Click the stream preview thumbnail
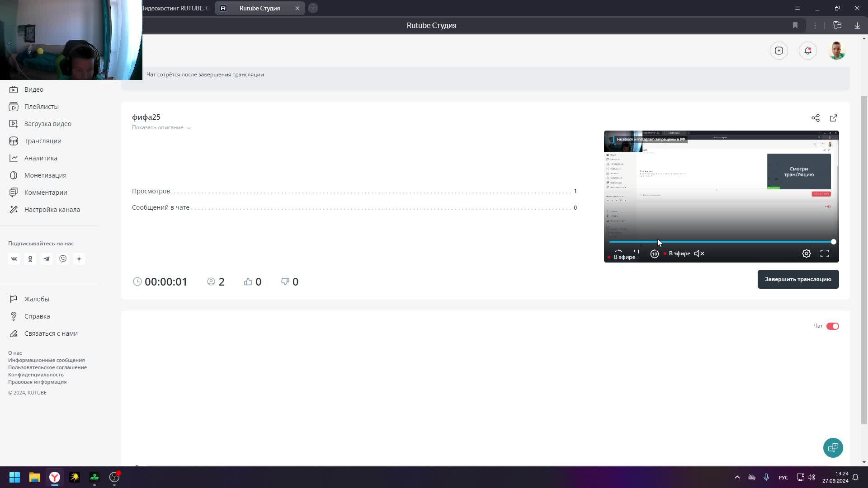The width and height of the screenshot is (868, 488). (x=721, y=190)
